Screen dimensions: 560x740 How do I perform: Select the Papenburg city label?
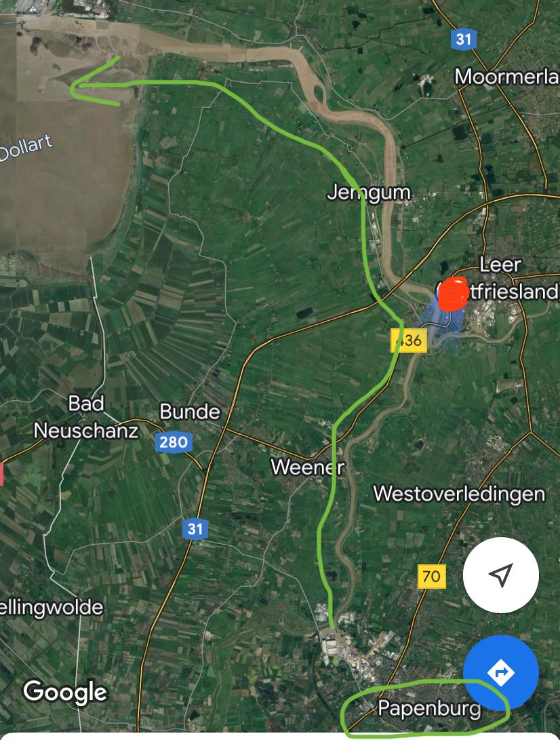(429, 709)
